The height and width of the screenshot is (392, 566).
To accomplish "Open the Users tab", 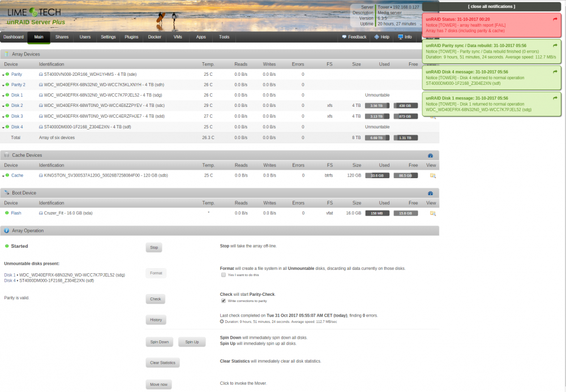I will (x=85, y=37).
